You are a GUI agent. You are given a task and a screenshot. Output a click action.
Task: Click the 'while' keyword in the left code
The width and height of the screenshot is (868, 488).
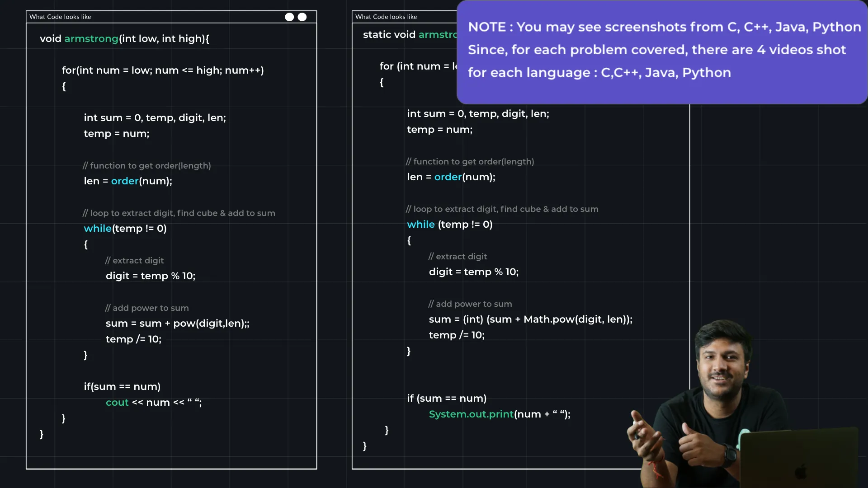[98, 228]
